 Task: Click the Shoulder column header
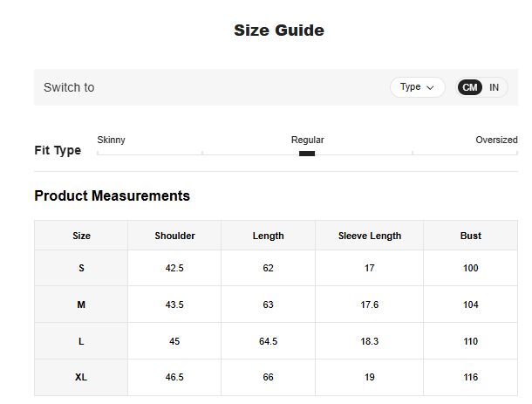click(x=174, y=236)
